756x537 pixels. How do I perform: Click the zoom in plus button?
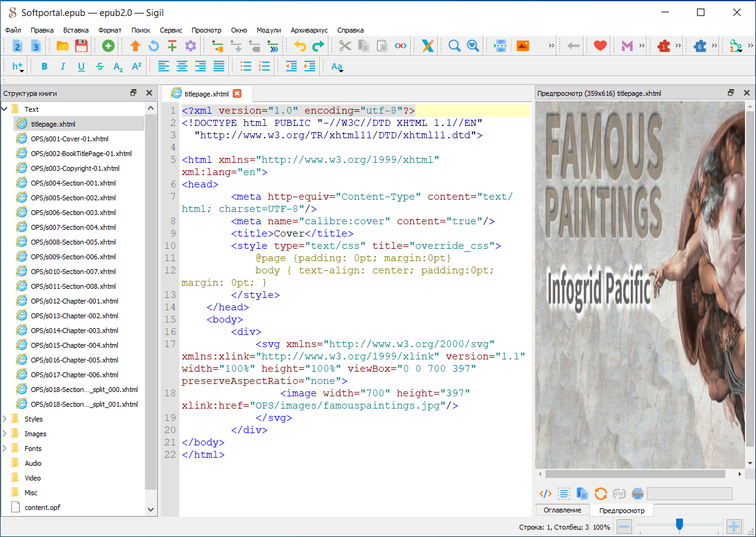click(x=733, y=527)
